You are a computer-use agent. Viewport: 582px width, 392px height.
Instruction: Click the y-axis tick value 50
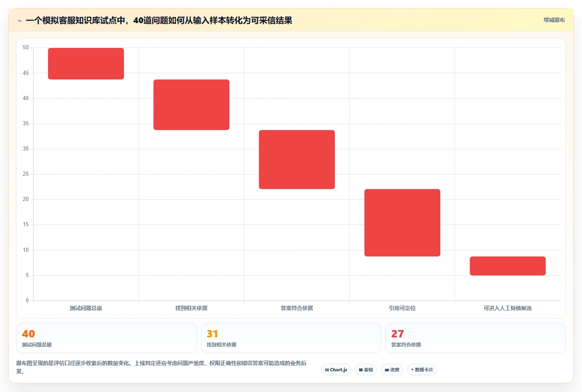26,48
